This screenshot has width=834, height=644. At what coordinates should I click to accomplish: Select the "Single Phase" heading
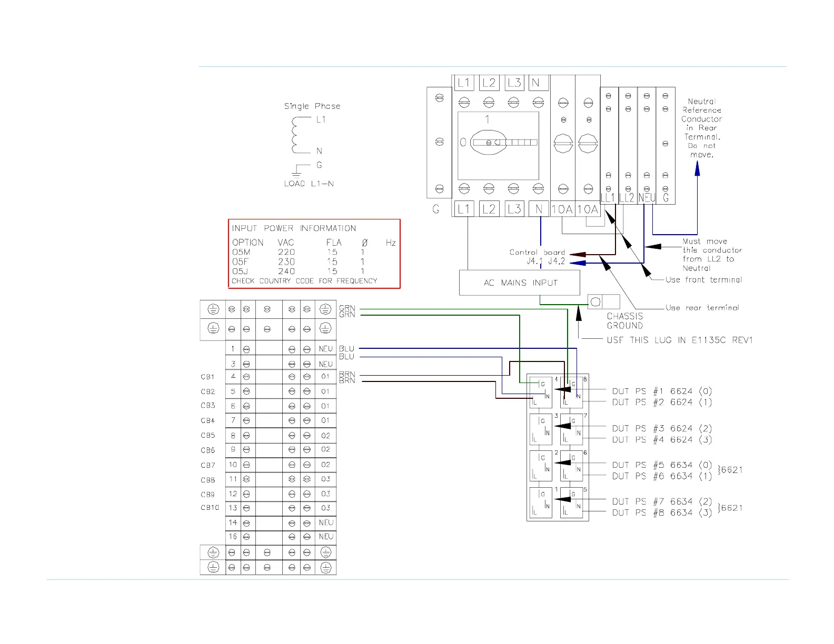click(x=312, y=106)
